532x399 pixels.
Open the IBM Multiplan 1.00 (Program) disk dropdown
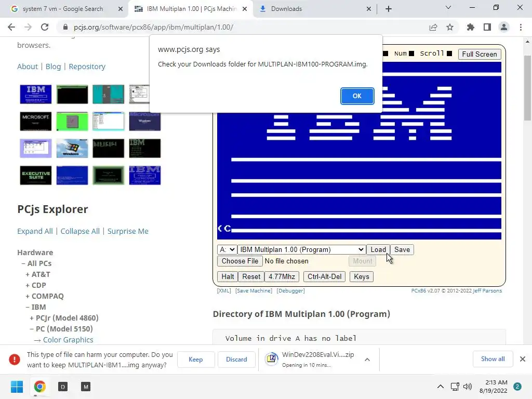click(x=301, y=250)
